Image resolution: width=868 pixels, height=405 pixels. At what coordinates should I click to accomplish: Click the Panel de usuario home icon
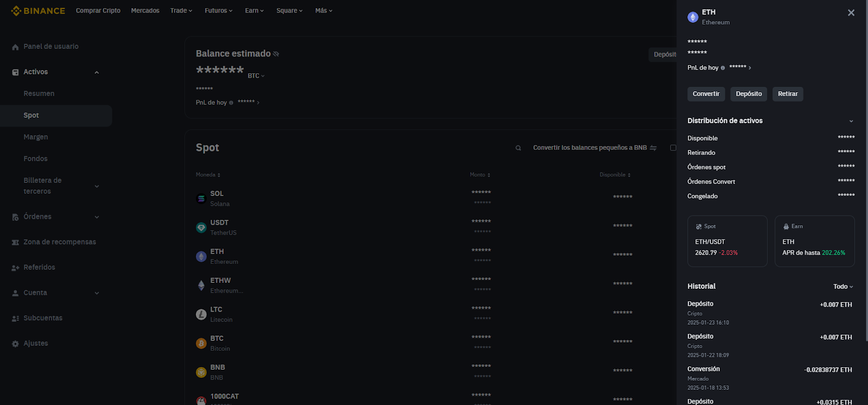[x=15, y=47]
